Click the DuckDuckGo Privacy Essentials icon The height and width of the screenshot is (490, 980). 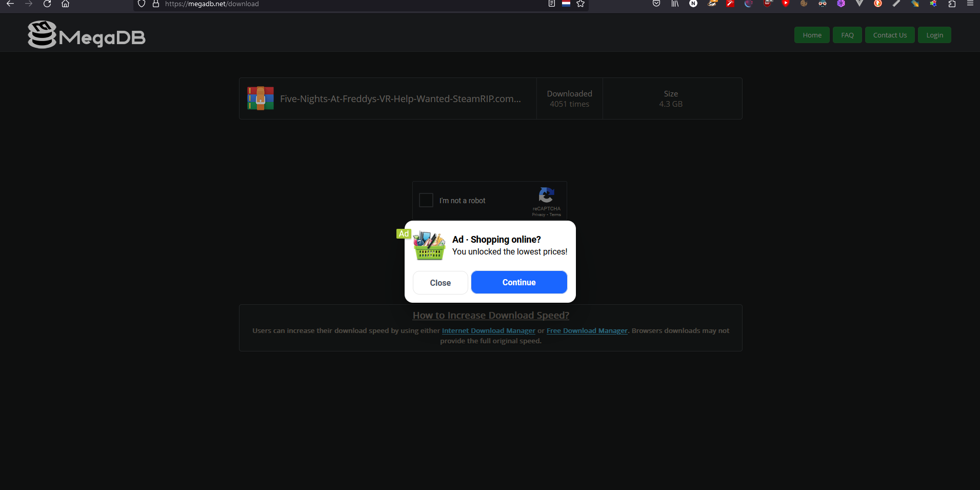tap(878, 4)
